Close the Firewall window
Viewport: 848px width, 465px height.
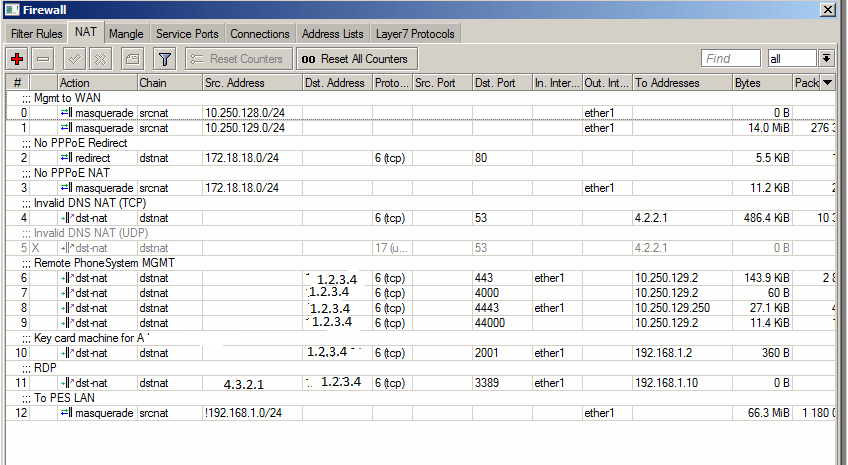click(828, 10)
